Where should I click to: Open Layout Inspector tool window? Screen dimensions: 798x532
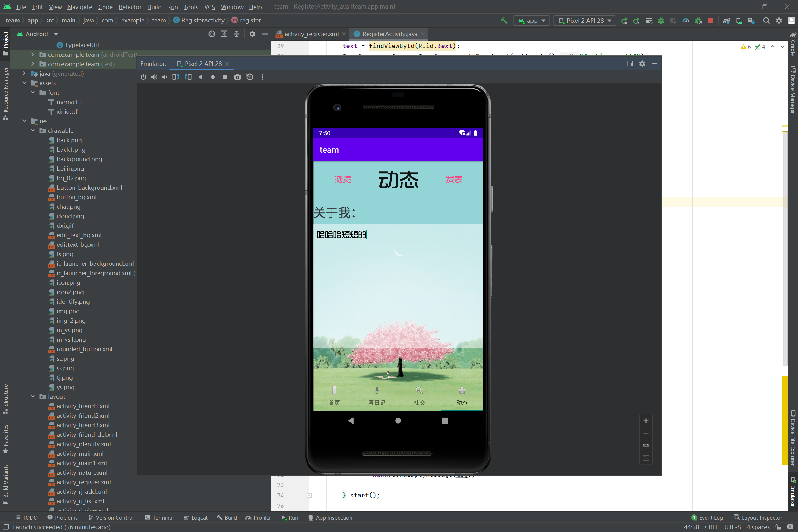758,518
